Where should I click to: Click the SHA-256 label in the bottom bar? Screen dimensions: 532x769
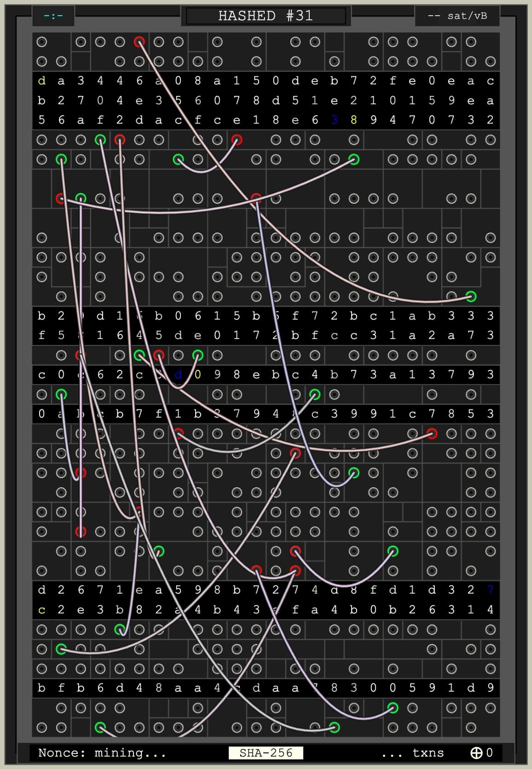(x=266, y=753)
